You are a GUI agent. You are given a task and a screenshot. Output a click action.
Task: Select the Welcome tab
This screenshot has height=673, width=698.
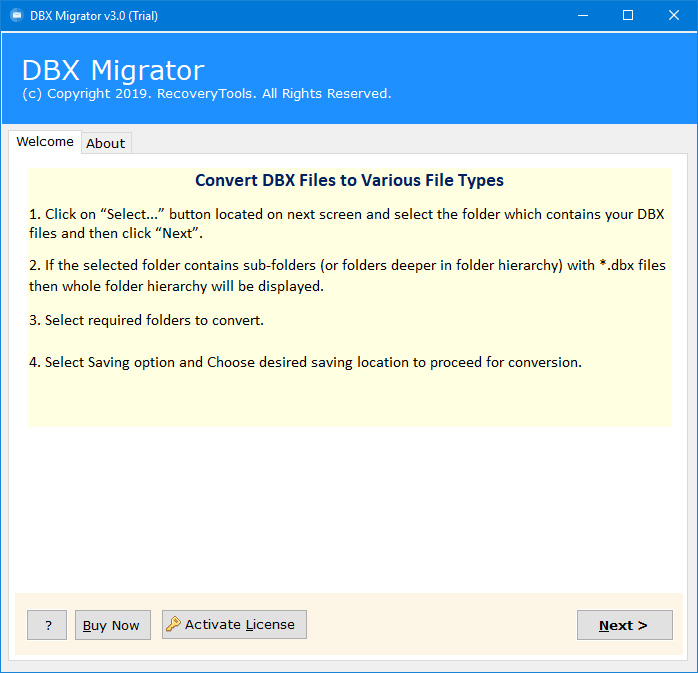[45, 142]
